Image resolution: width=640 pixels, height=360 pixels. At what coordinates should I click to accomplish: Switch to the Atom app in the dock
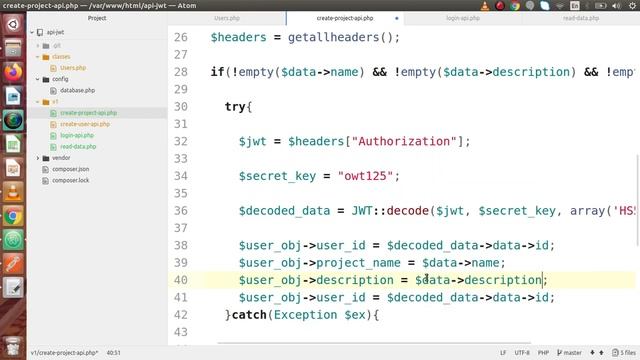pyautogui.click(x=13, y=121)
